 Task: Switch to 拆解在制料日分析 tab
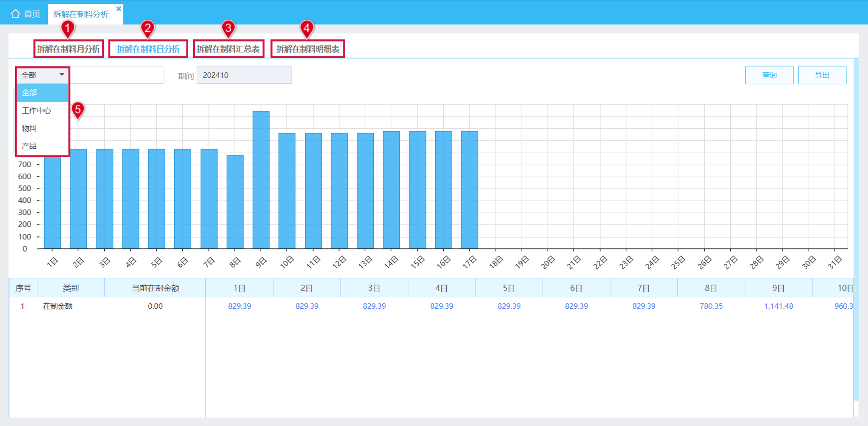[x=148, y=49]
